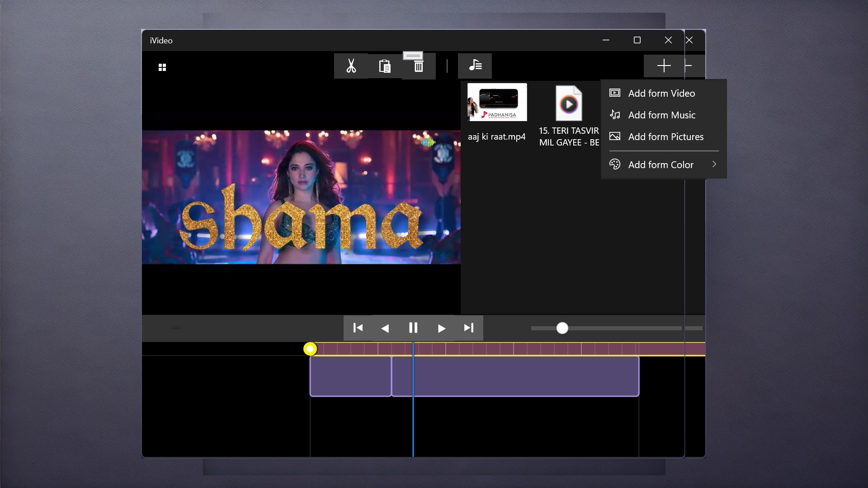Click the yellow timeline start marker

310,349
